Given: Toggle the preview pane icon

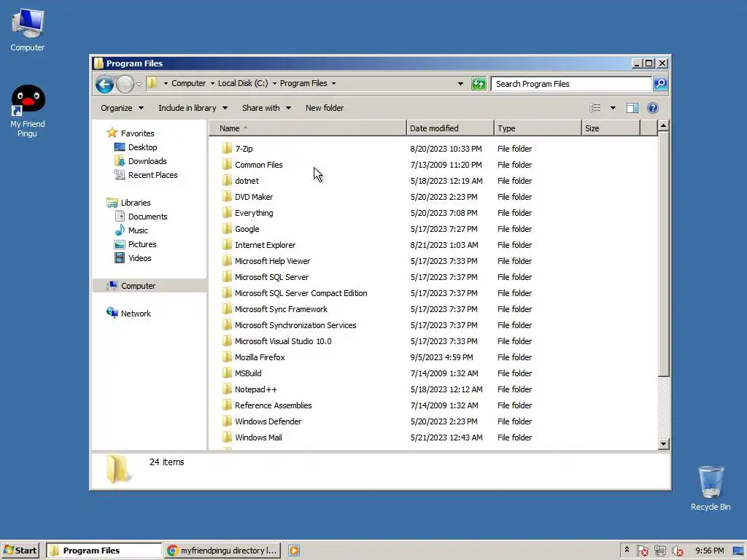Looking at the screenshot, I should point(632,108).
